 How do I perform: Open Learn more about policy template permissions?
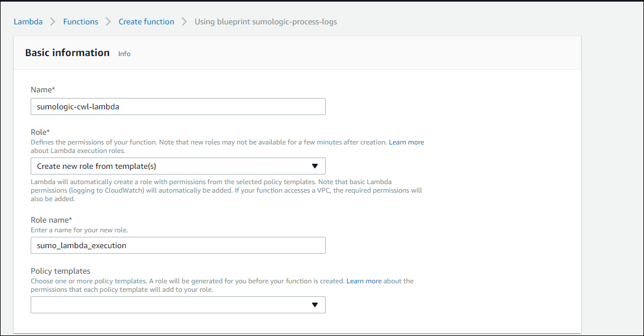point(364,280)
